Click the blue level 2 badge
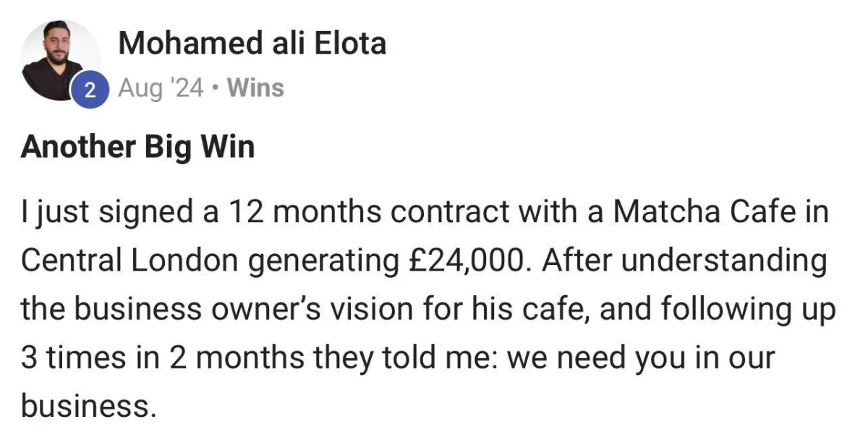The image size is (868, 448). [x=90, y=90]
